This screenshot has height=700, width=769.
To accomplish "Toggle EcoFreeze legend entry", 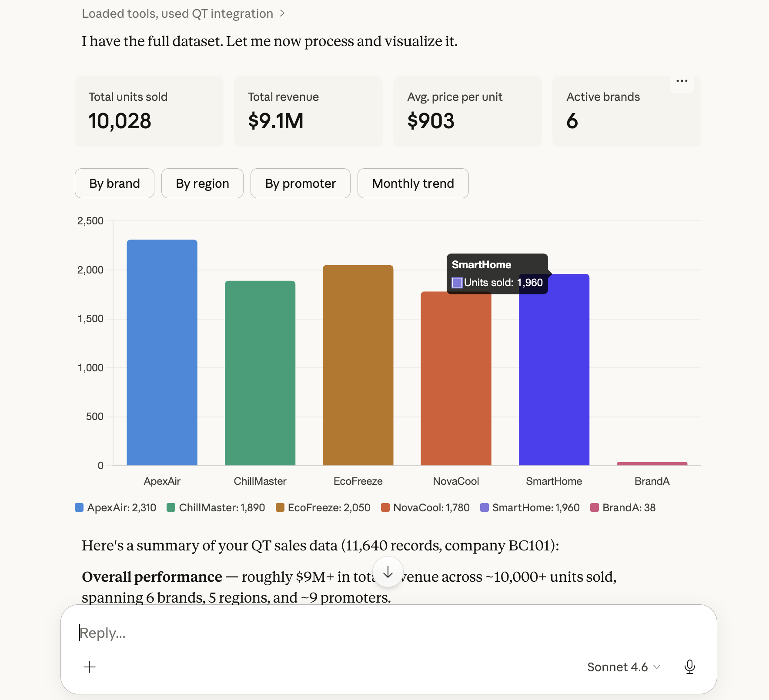I will (323, 507).
